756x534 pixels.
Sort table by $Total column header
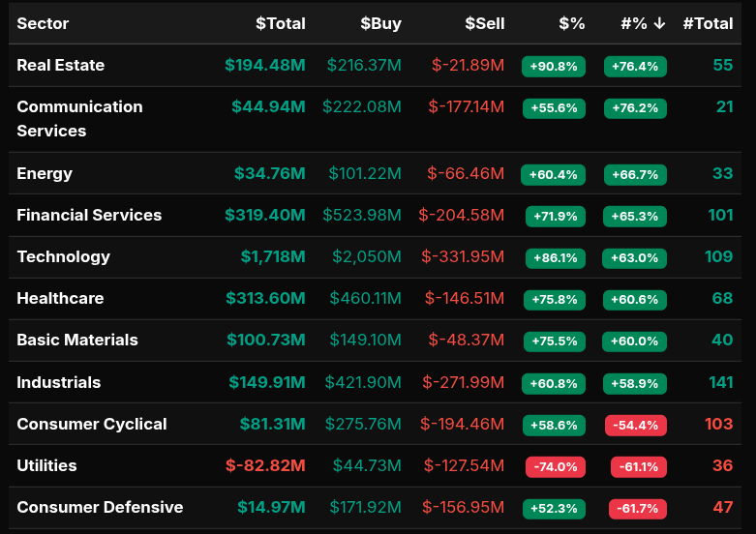pyautogui.click(x=280, y=23)
